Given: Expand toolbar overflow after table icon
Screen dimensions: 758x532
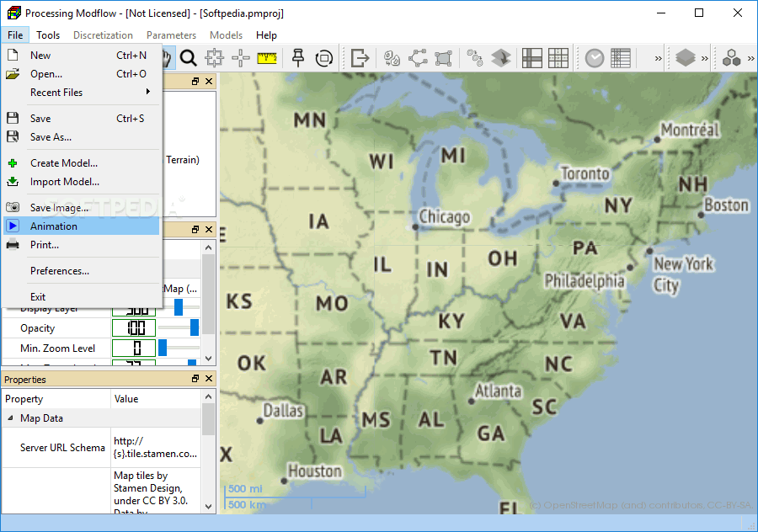Looking at the screenshot, I should coord(658,58).
